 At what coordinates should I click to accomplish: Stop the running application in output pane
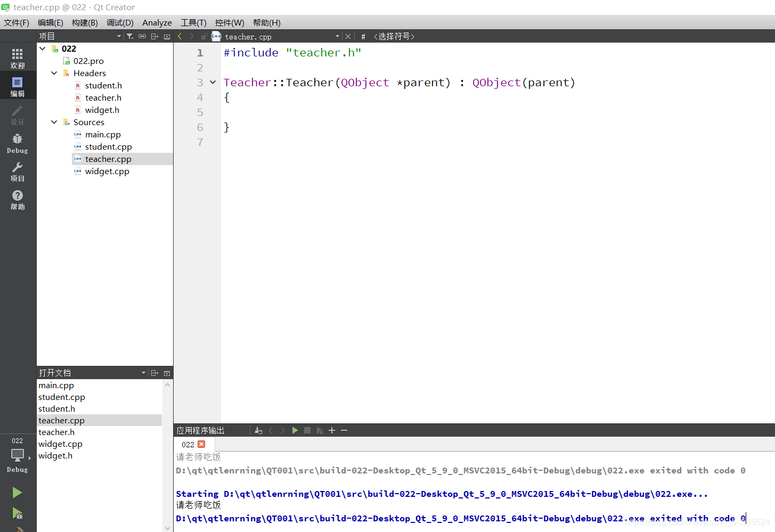(x=307, y=430)
